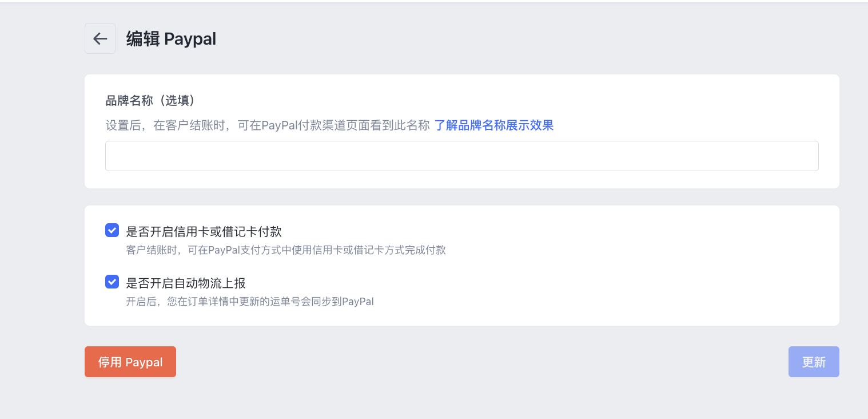Open the 了解品牌名称展示效果 link
Viewport: 868px width, 419px height.
493,125
